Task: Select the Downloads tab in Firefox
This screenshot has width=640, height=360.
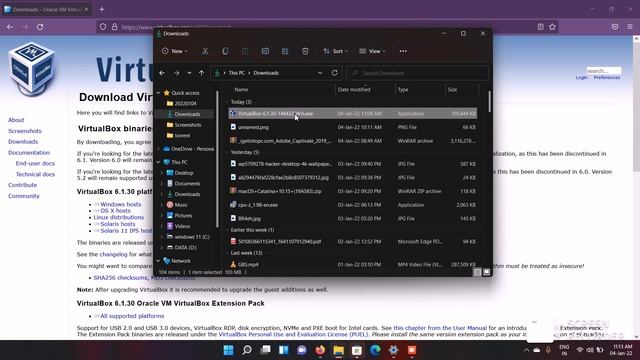Action: (46, 9)
